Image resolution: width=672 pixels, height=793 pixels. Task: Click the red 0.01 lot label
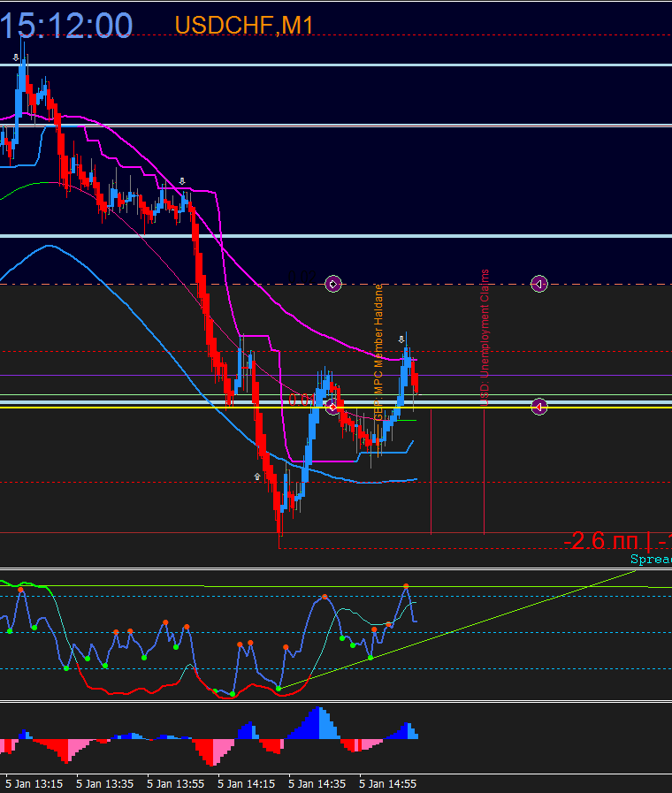(x=302, y=400)
